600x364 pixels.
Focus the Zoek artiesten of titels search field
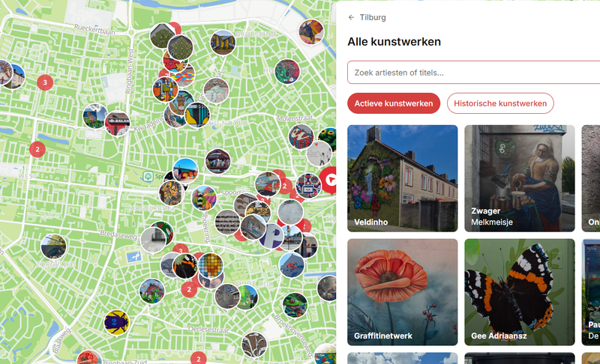474,72
